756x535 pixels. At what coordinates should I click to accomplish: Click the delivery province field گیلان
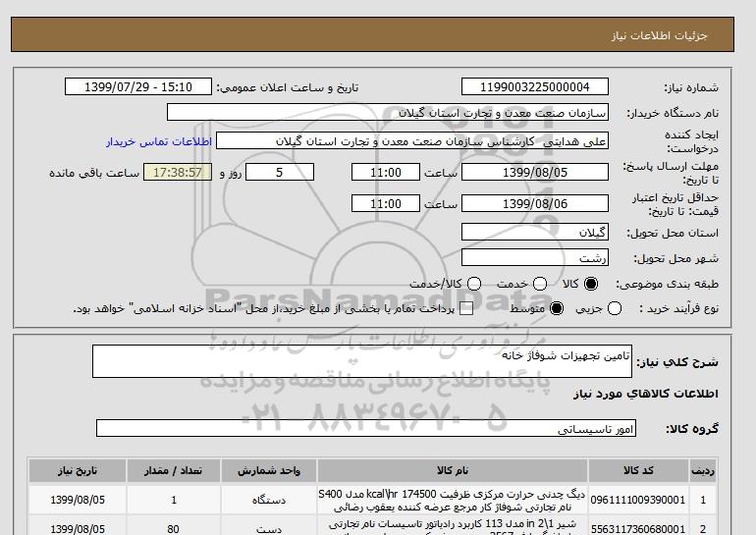coord(535,233)
